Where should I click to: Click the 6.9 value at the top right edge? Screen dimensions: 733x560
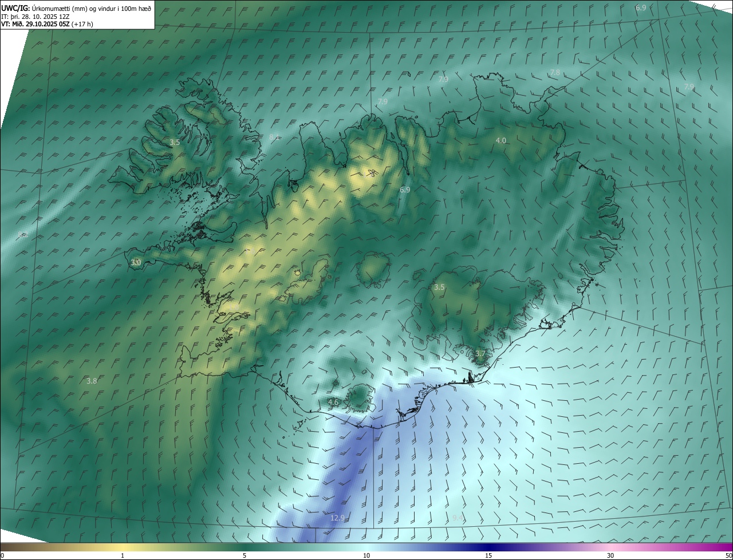pos(641,7)
